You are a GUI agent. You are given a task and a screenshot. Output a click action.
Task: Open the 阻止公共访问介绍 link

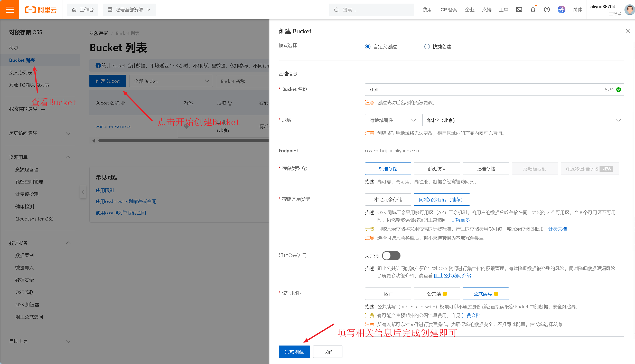tap(452, 276)
